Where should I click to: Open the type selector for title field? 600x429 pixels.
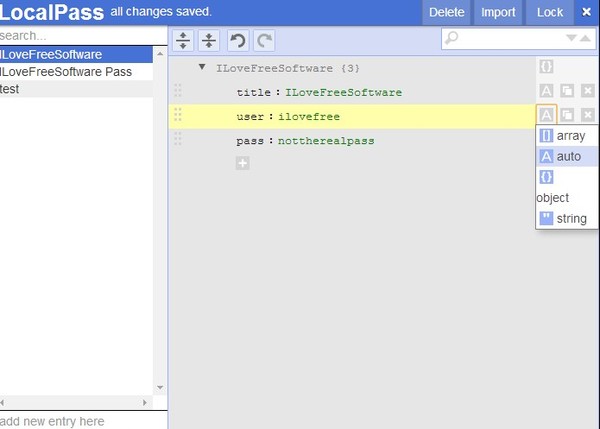coord(546,91)
